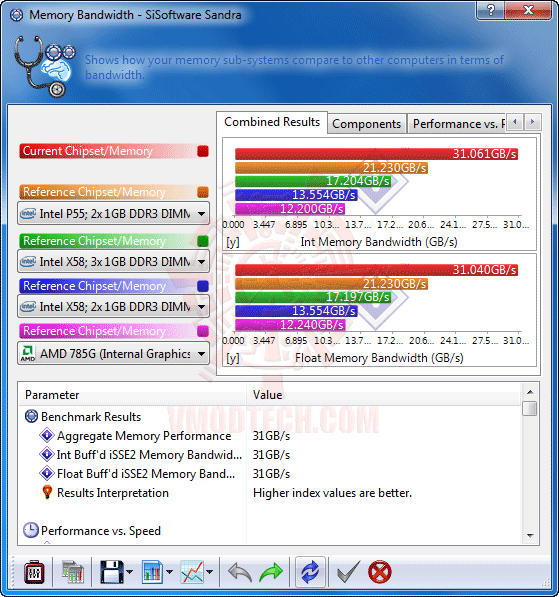Image resolution: width=559 pixels, height=597 pixels.
Task: Open the AMD 785G Internal Graphics dropdown
Action: coord(113,354)
